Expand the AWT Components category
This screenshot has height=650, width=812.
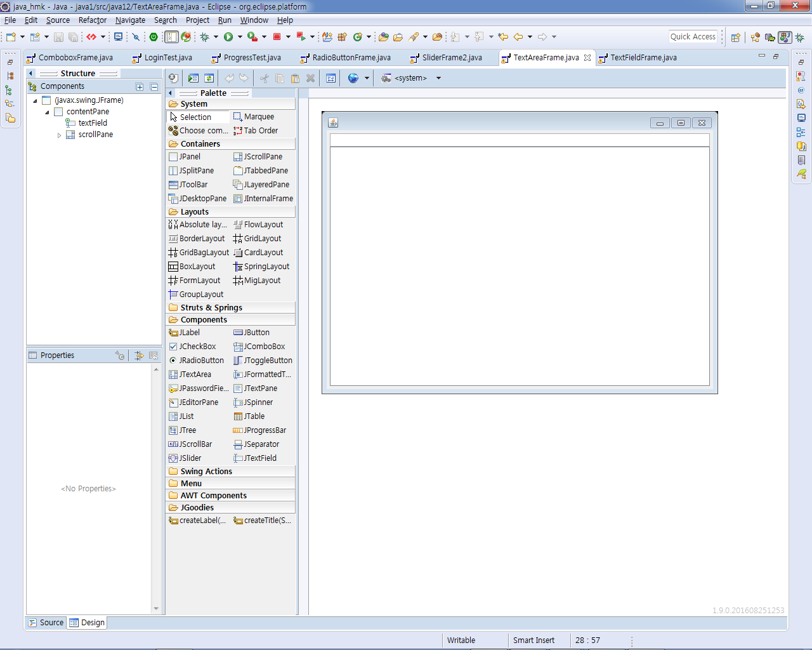pos(231,496)
